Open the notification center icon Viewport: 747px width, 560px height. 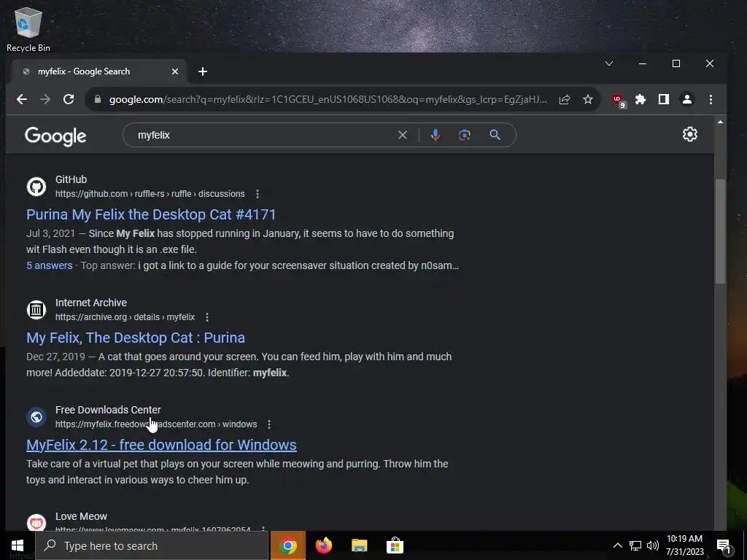click(724, 545)
